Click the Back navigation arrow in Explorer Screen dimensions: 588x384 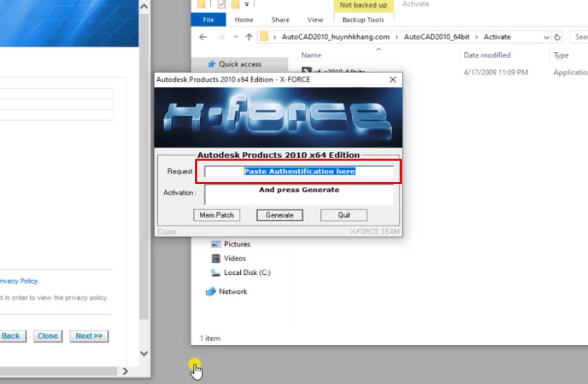[x=203, y=37]
